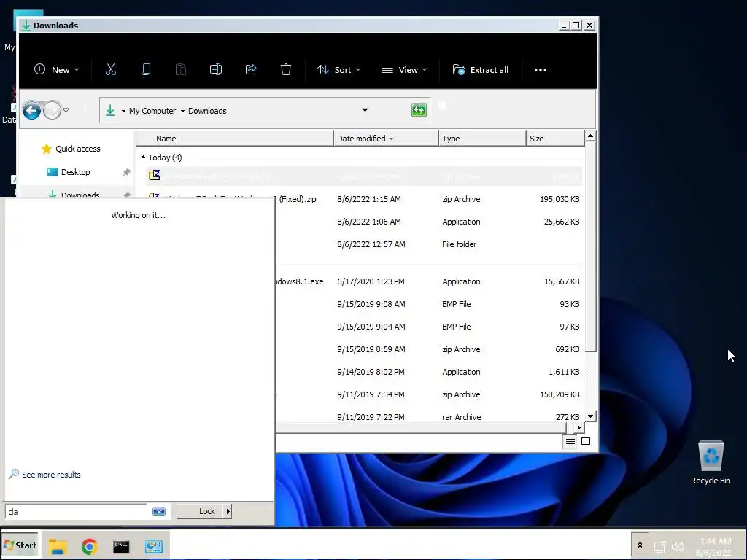Viewport: 747px width, 560px height.
Task: Switch to large icons view layout icon
Action: [586, 442]
